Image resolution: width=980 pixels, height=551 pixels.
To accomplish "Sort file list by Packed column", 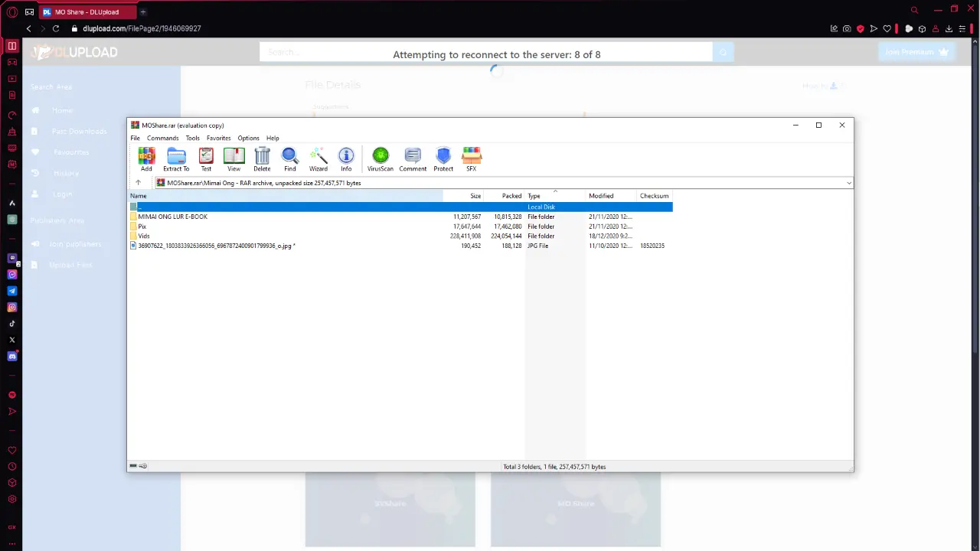I will coord(504,196).
